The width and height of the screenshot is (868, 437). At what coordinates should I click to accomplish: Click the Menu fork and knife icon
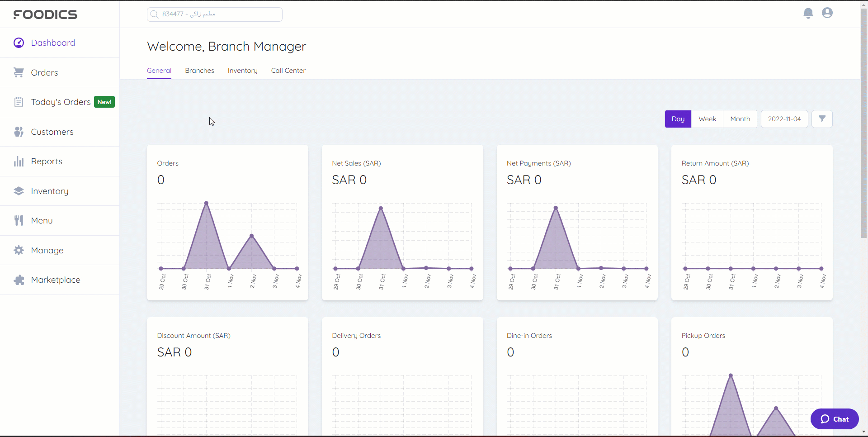(19, 221)
